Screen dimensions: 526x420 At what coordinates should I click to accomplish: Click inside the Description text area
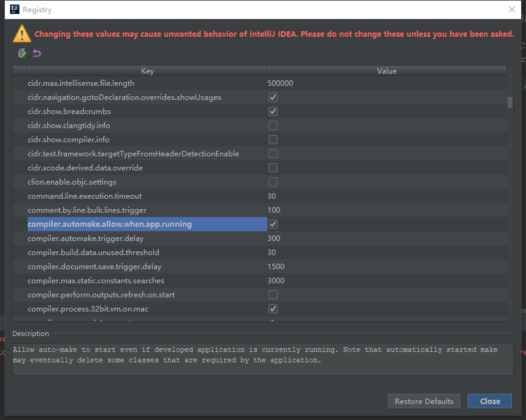262,359
